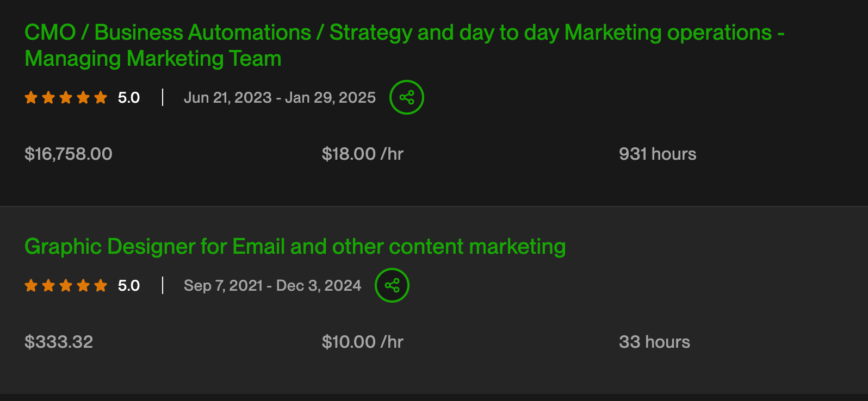Share the Graphic Designer job entry
This screenshot has width=868, height=401.
(x=392, y=285)
